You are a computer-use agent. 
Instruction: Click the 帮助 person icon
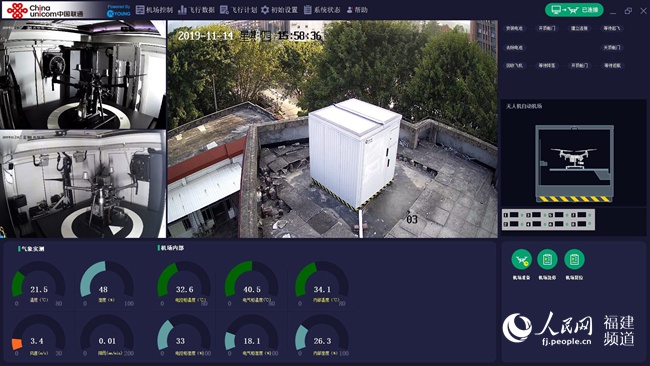pos(349,10)
